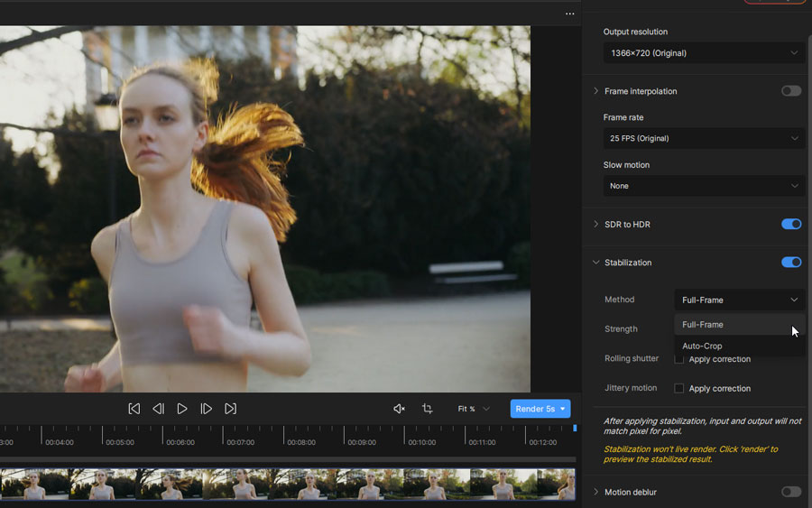
Task: Click the yellow stabilization render warning text
Action: pos(690,454)
